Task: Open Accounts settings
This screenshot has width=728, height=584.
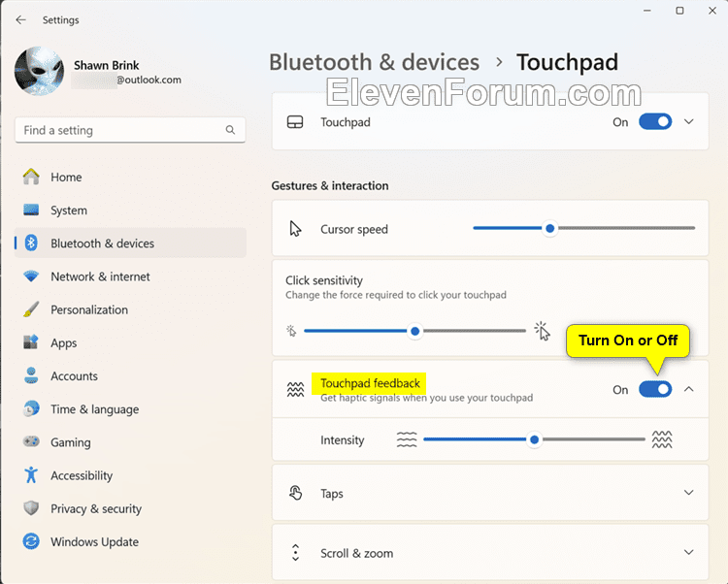Action: tap(130, 375)
